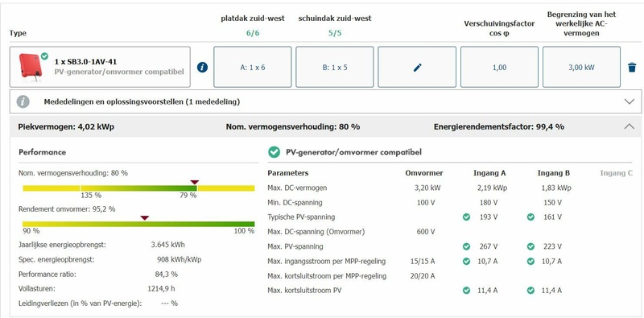The image size is (644, 318).
Task: Click the 20/20 A short-circuit current value
Action: point(422,276)
